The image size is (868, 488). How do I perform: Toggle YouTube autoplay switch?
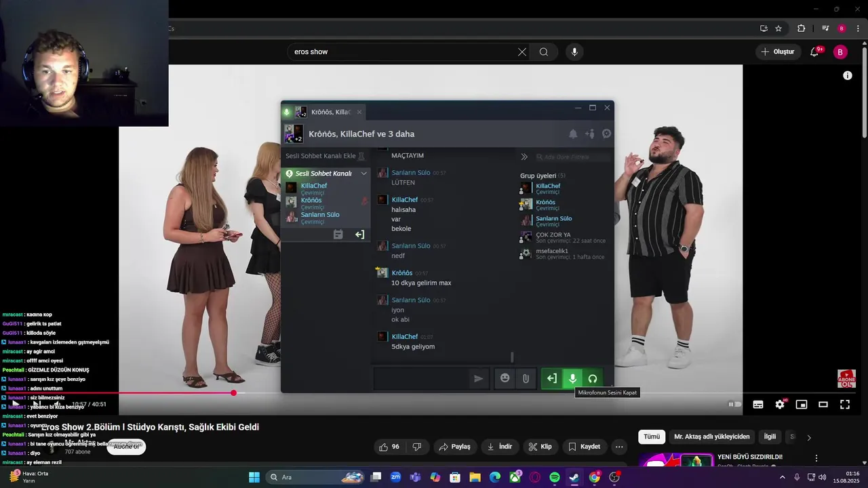(x=734, y=405)
